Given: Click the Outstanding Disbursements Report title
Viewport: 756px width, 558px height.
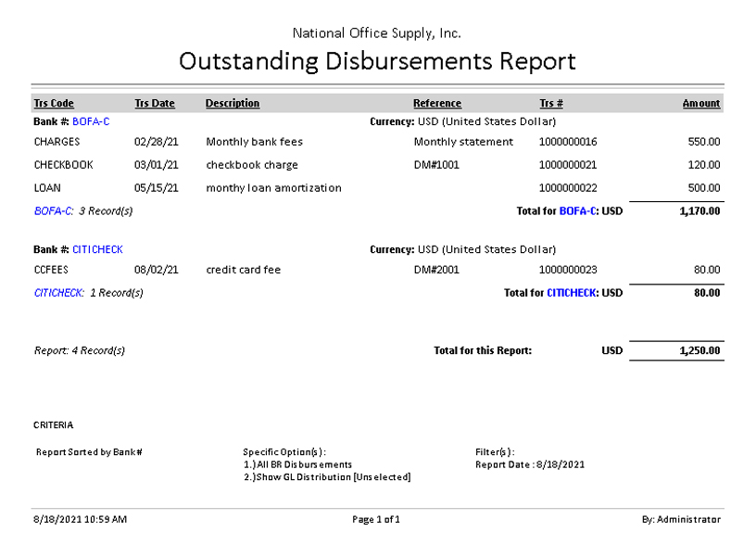Looking at the screenshot, I should tap(377, 61).
